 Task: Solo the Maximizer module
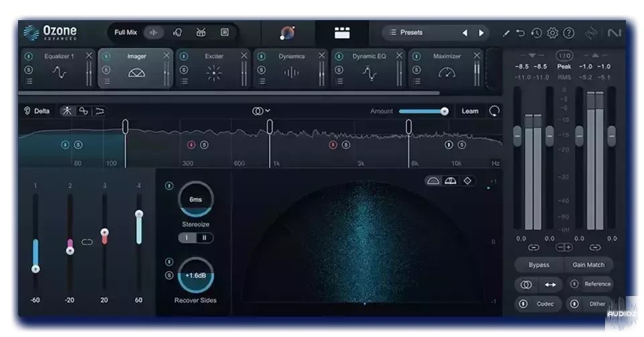(x=417, y=70)
